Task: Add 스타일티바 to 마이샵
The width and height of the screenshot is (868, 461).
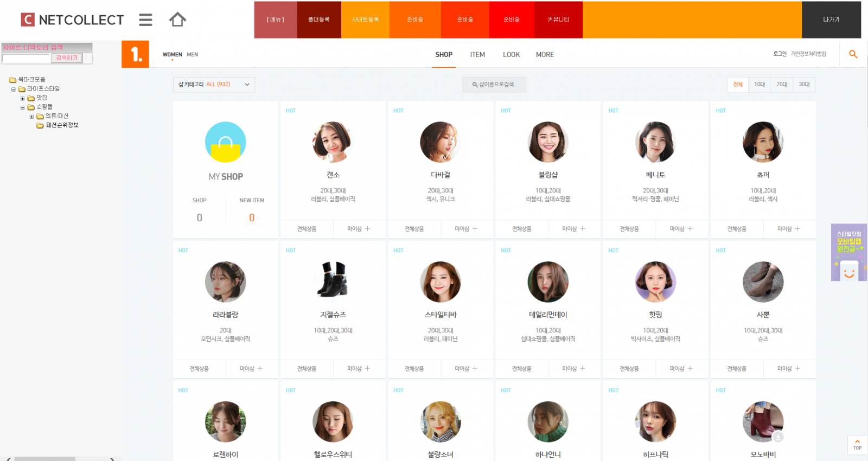Action: [466, 369]
